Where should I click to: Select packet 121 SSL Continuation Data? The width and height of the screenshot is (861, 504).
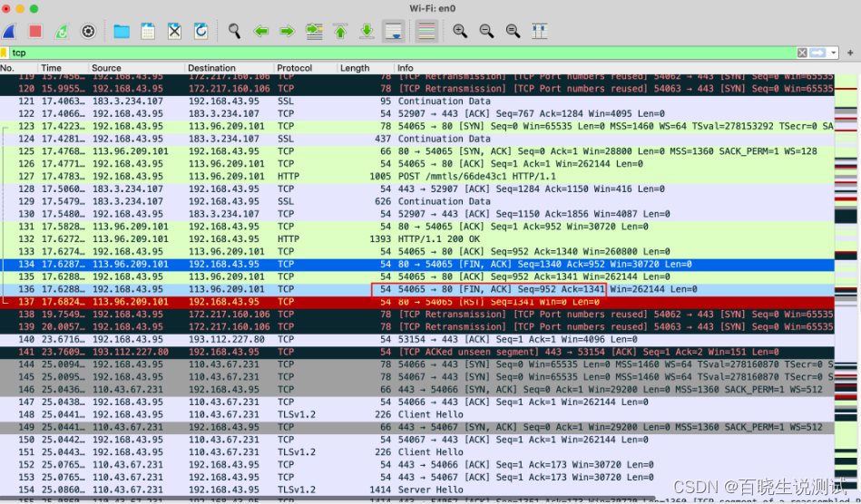[x=417, y=101]
